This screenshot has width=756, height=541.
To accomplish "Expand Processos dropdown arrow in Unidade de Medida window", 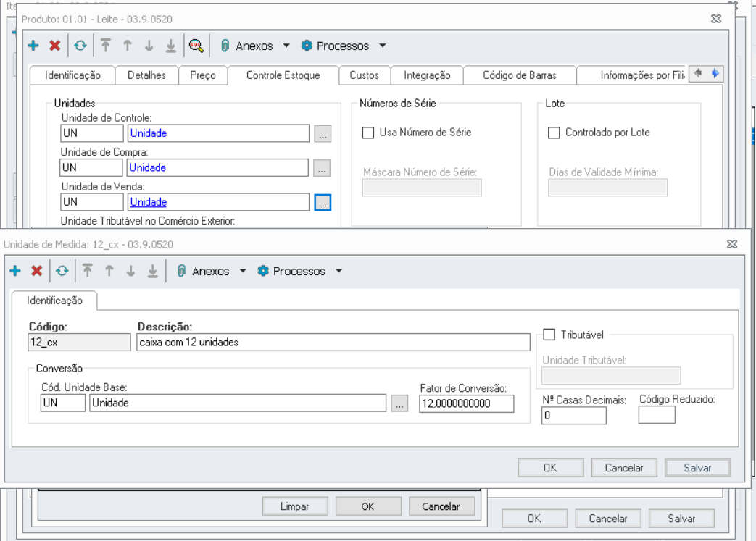I will [339, 271].
